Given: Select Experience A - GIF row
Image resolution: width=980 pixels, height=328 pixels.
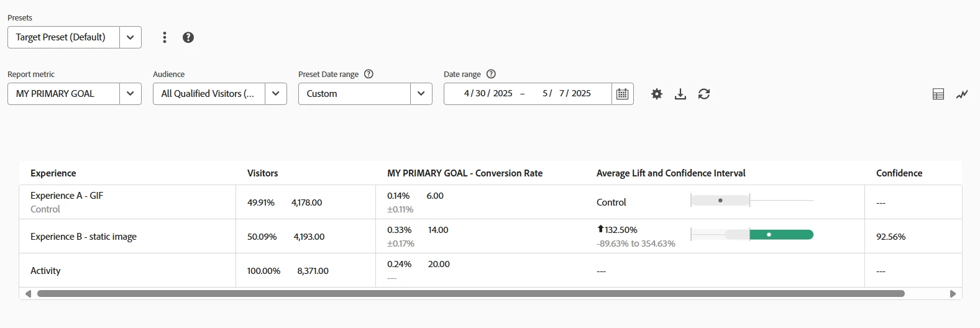Looking at the screenshot, I should [x=66, y=196].
